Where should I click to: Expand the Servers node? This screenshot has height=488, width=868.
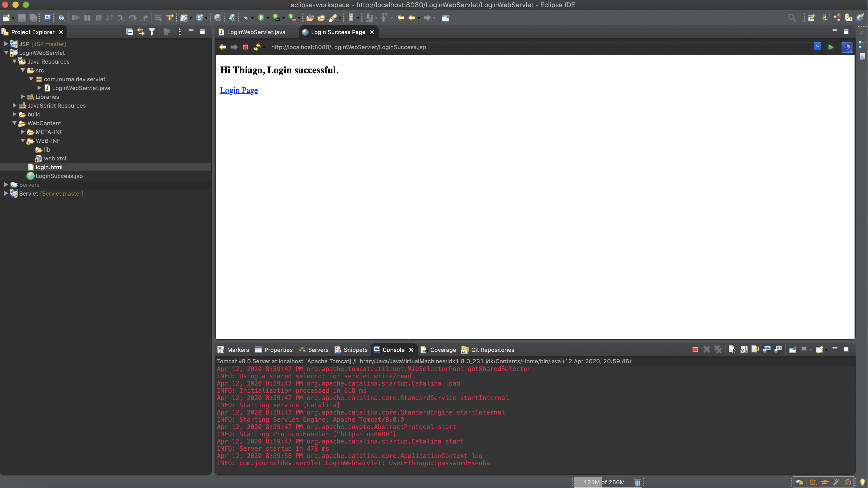(5, 184)
